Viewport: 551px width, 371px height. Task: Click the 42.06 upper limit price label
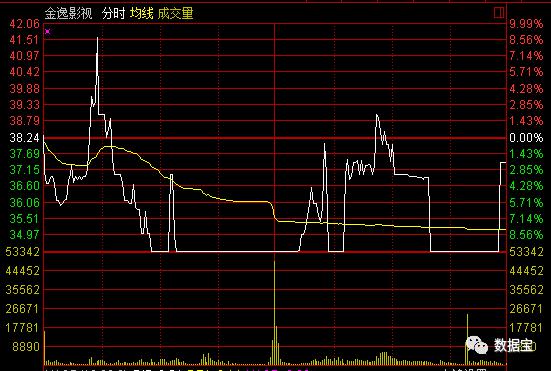click(x=24, y=24)
